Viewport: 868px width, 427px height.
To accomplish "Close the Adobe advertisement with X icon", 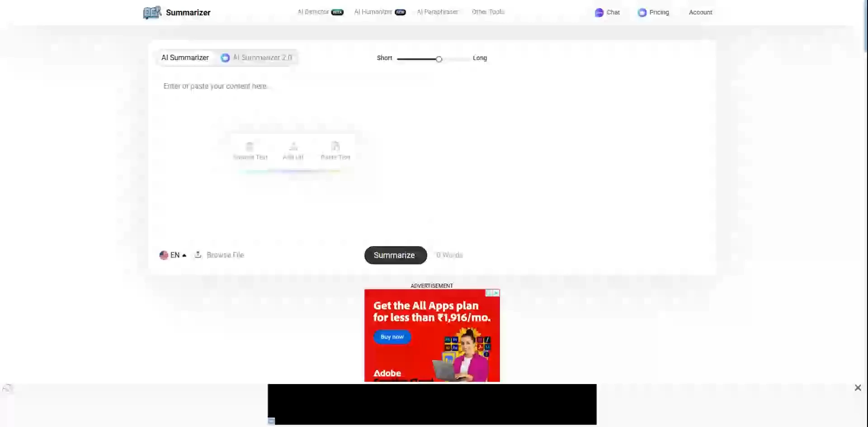I will 496,293.
